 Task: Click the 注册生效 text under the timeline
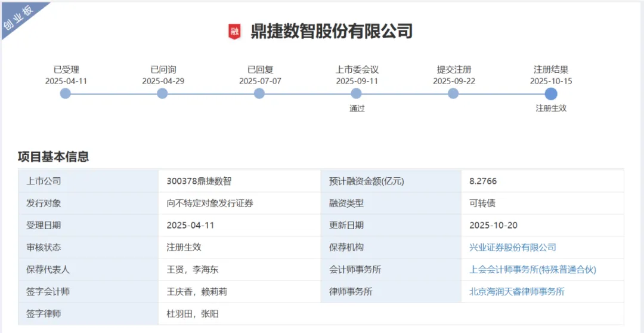(551, 109)
